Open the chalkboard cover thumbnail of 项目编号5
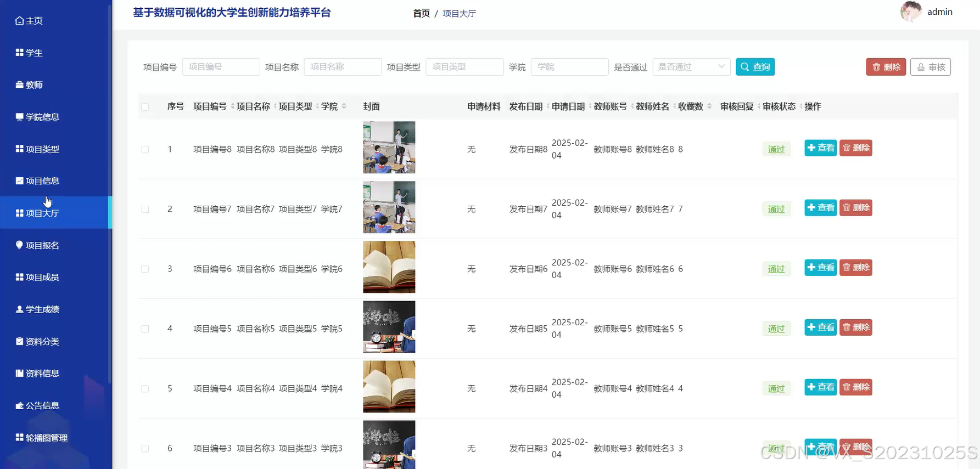 pos(389,327)
